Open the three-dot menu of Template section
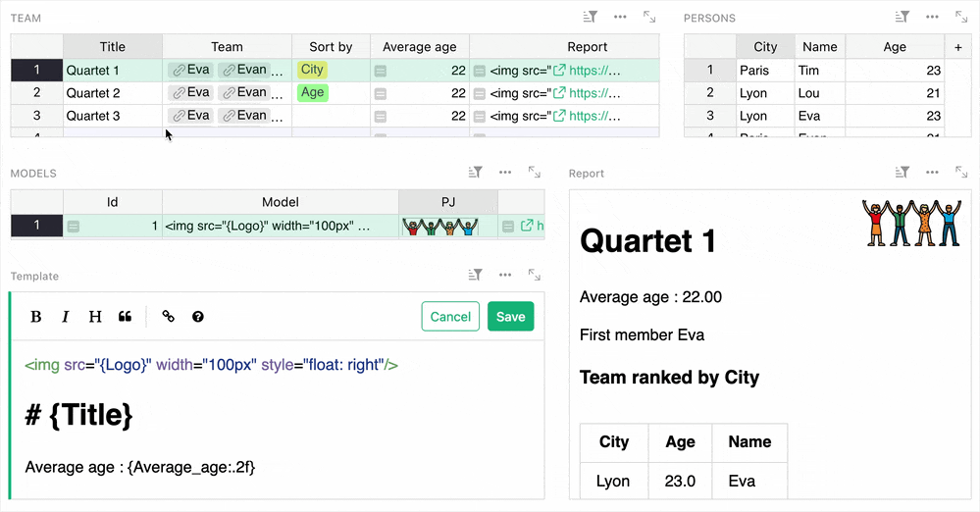Image resolution: width=980 pixels, height=512 pixels. pos(505,276)
